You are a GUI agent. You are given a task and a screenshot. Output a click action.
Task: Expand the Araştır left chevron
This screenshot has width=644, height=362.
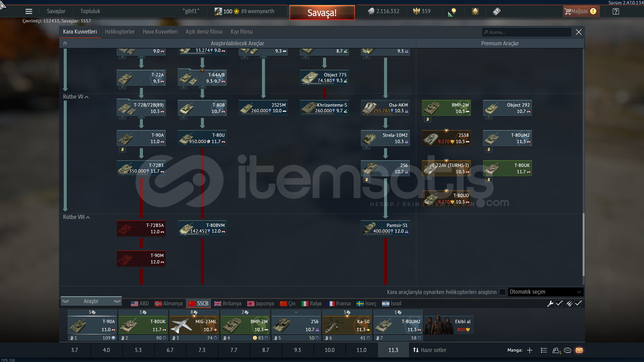click(65, 301)
